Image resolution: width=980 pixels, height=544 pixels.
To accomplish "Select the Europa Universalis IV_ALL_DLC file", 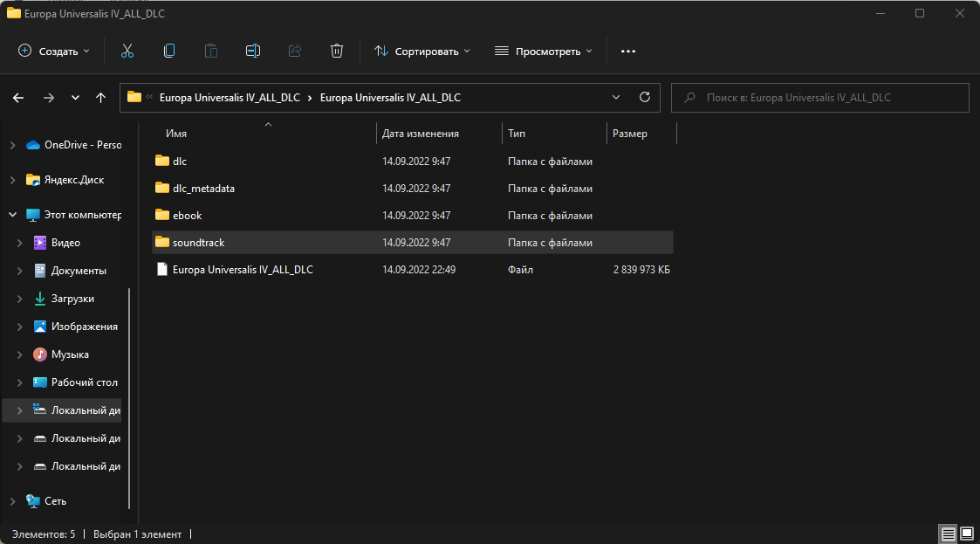I will coord(413,270).
